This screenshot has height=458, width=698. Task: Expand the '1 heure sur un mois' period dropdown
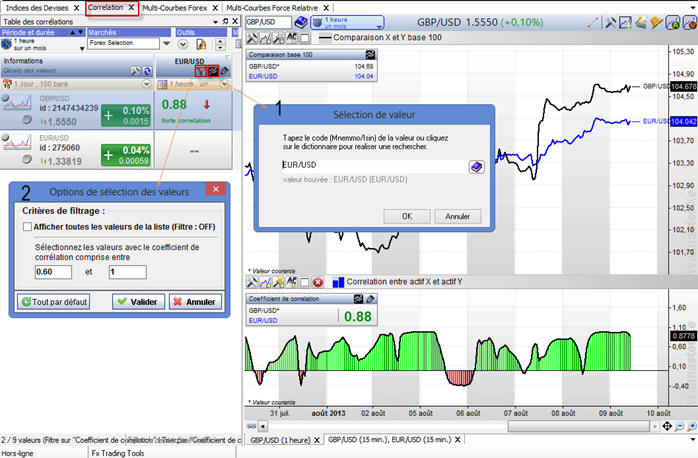coord(82,49)
